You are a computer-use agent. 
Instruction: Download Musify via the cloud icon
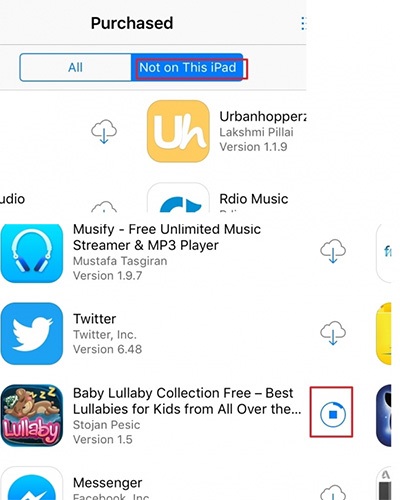point(333,251)
